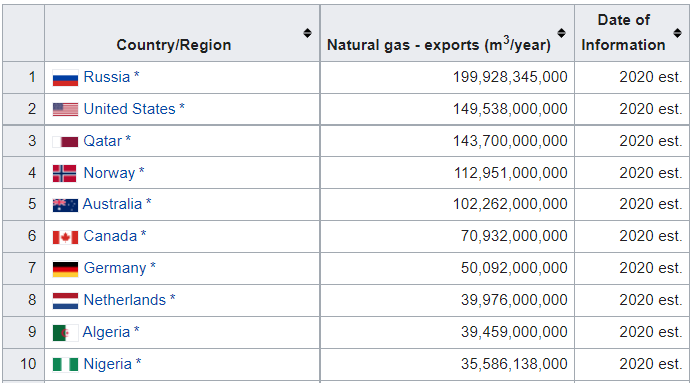This screenshot has width=694, height=383.
Task: Click '2020 est.' in Norway row
Action: coord(651,173)
